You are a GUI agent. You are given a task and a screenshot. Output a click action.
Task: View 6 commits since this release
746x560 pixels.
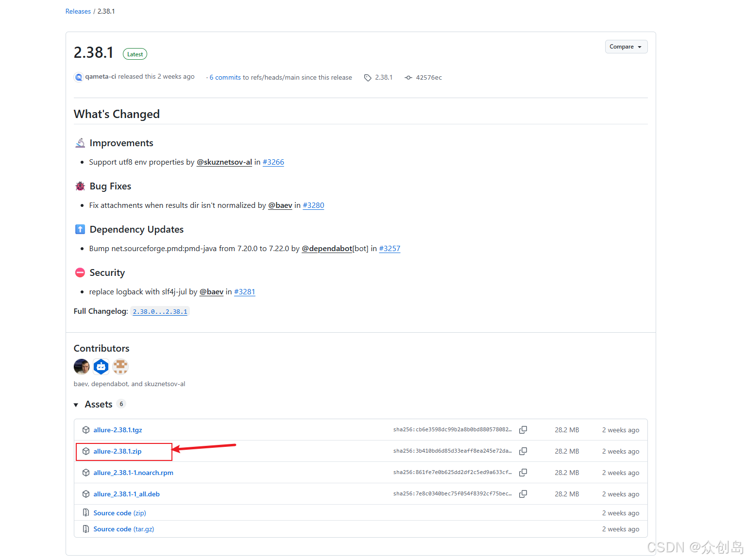(225, 77)
